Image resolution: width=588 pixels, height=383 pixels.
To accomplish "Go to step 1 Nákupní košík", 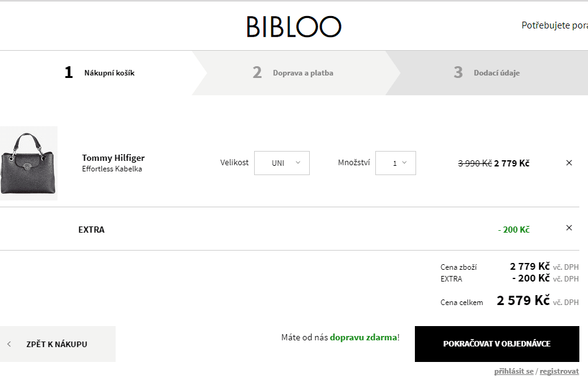I will pos(100,73).
